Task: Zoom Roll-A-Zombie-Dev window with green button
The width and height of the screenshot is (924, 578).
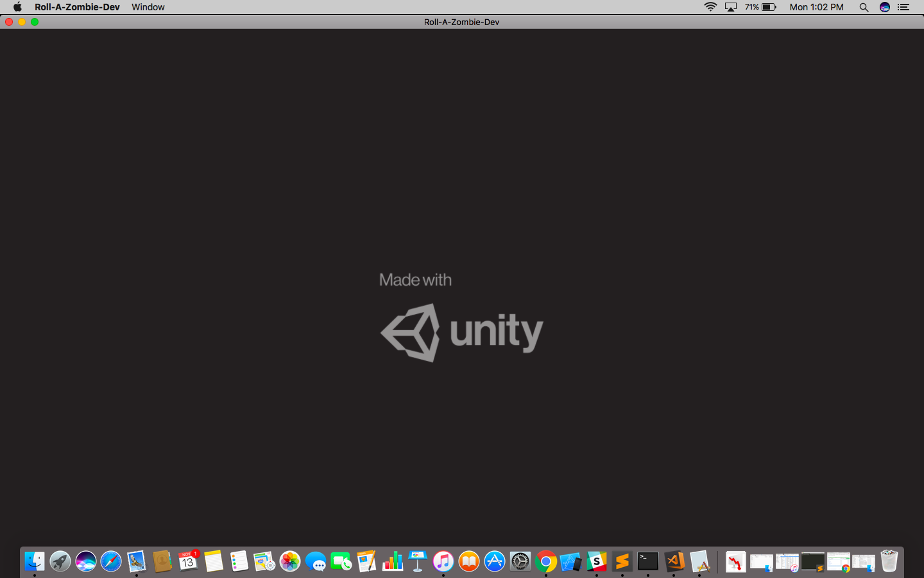Action: 35,22
